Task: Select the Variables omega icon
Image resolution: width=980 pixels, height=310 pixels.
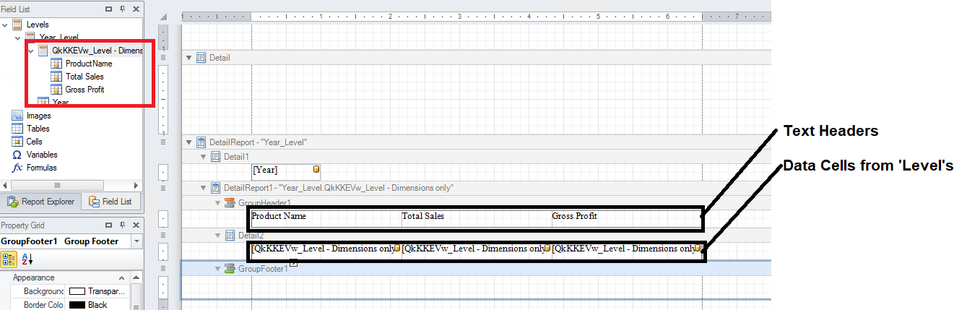Action: (17, 155)
